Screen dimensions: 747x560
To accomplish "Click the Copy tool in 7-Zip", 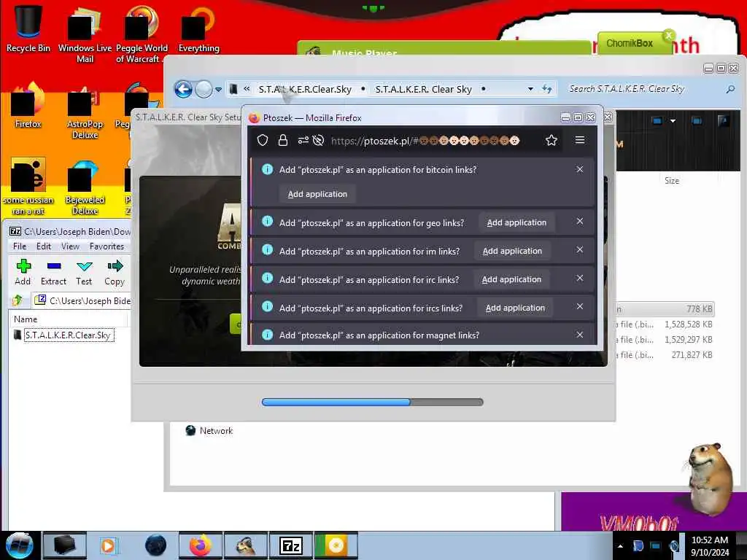I will point(115,272).
